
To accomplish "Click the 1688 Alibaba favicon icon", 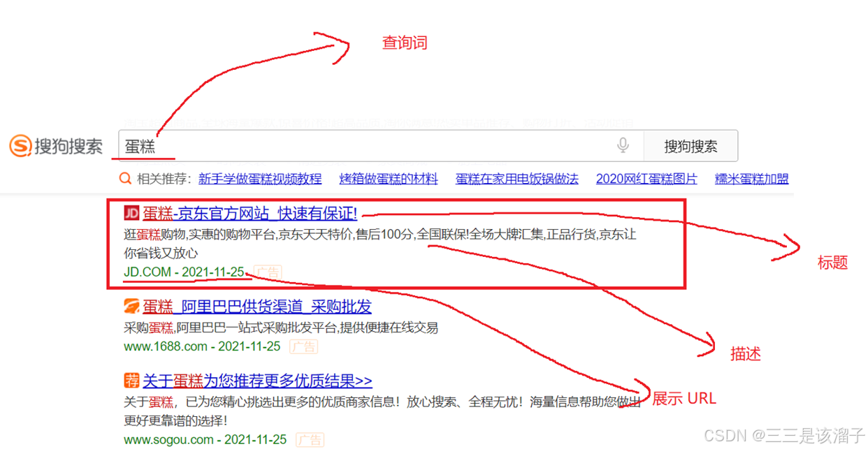I will point(131,306).
